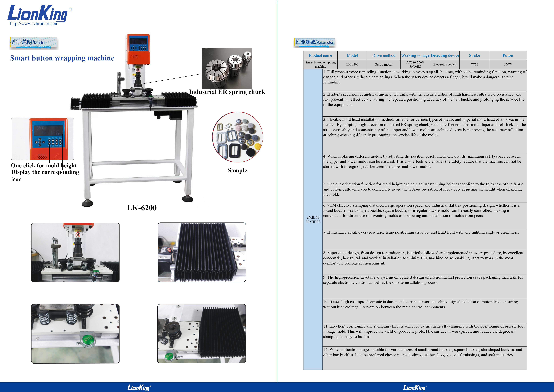Viewport: 554px width, 392px height.
Task: Open the bellows and tray side photo
Action: 202,334
